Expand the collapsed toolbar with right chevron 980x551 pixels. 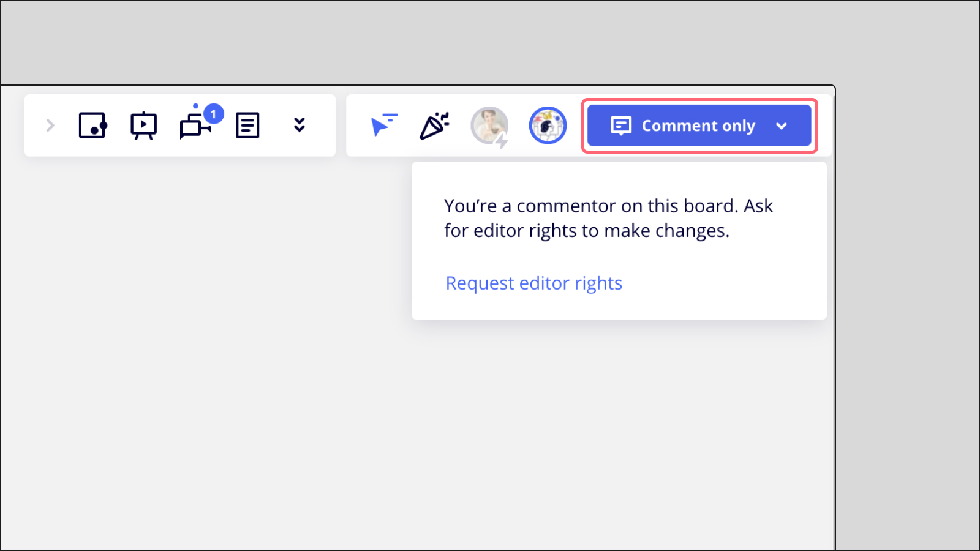pyautogui.click(x=50, y=126)
